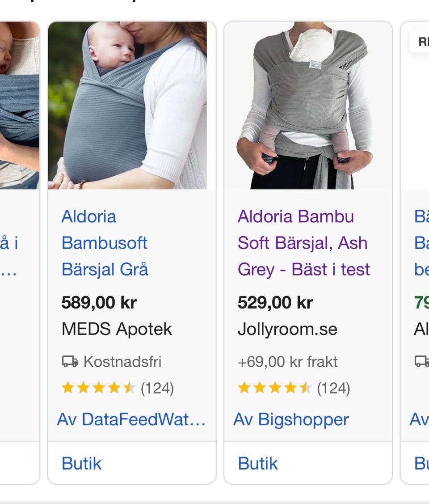Open the cropped product photo on leftmost card
This screenshot has height=504, width=429.
[19, 106]
